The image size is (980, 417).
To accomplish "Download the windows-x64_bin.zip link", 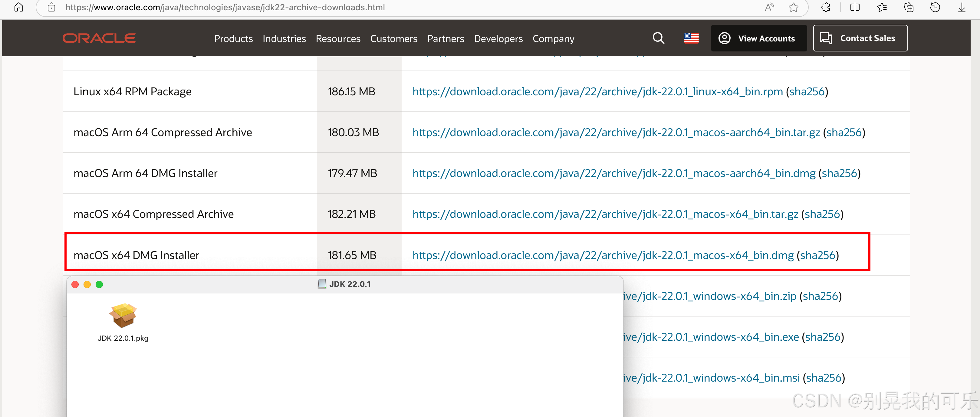I will click(710, 296).
